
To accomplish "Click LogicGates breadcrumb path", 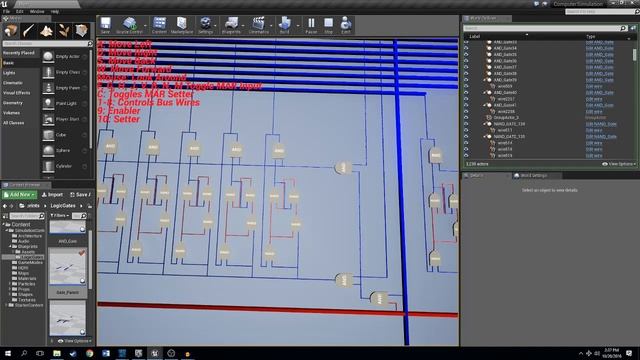I will point(63,206).
